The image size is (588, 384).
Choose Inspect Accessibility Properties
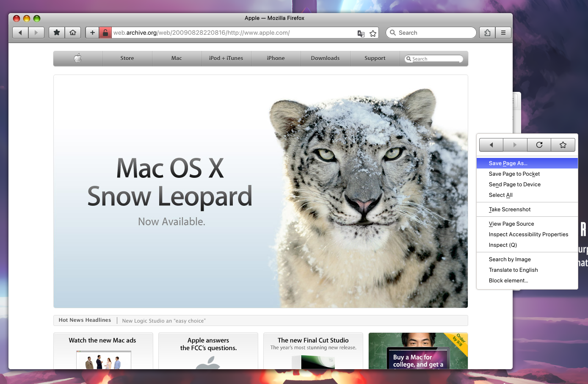click(527, 234)
